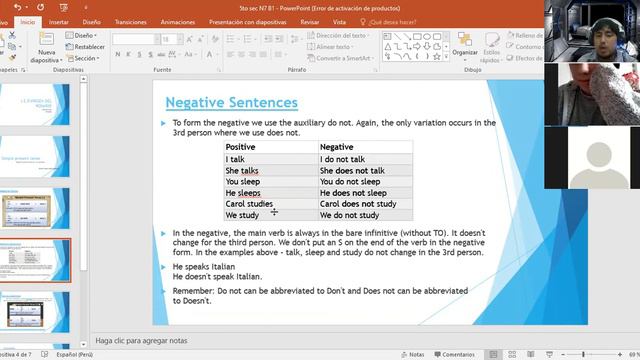640x360 pixels.
Task: Decrease list indent level icon
Action: [268, 39]
